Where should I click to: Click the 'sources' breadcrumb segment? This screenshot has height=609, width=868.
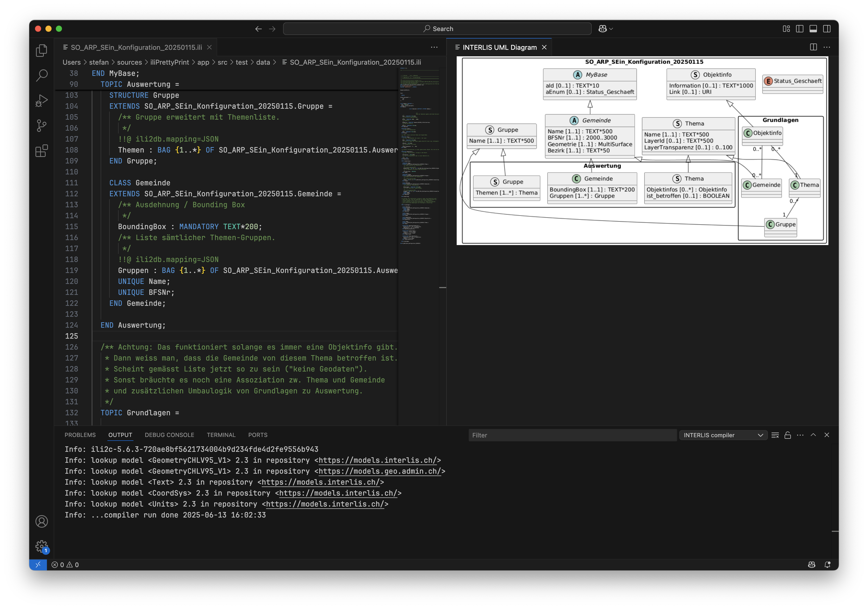click(x=129, y=62)
